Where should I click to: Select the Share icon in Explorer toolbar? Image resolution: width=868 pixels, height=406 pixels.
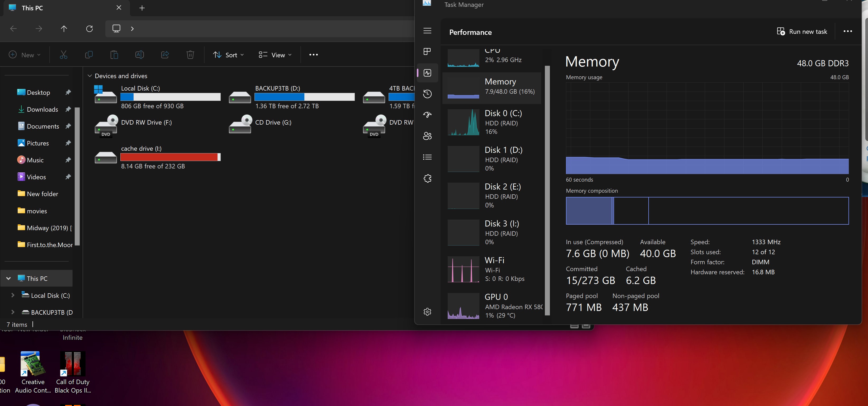(165, 55)
